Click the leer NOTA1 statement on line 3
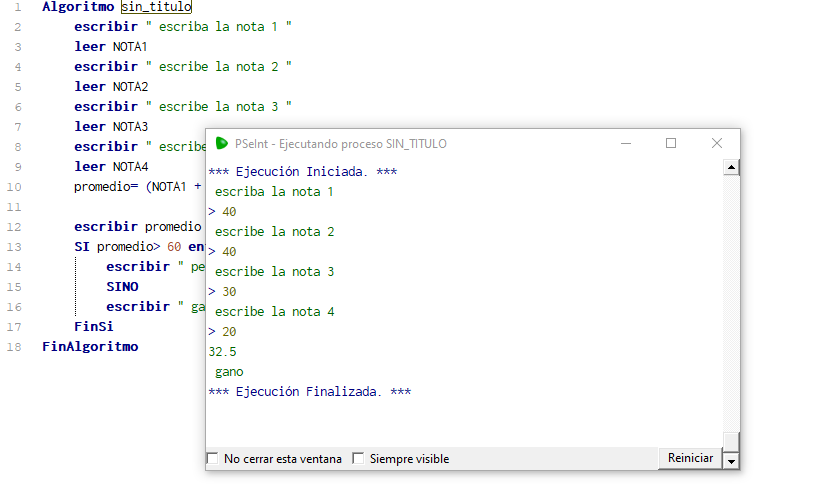 [x=110, y=47]
